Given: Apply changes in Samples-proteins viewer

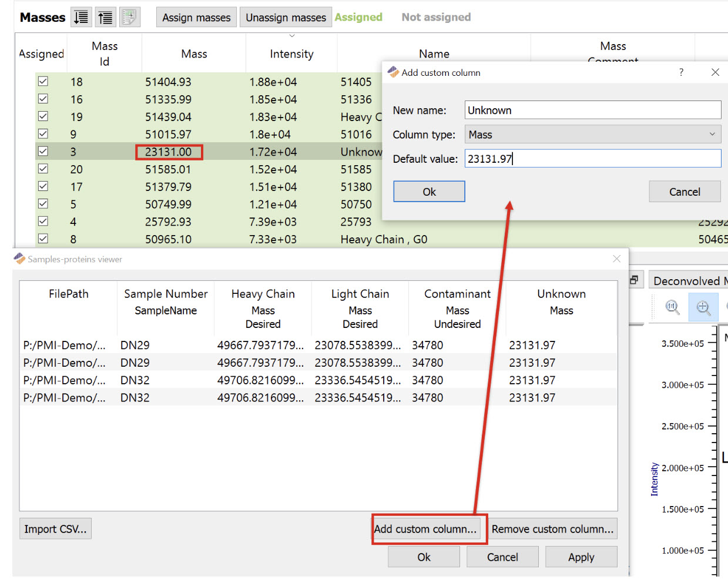Looking at the screenshot, I should (581, 557).
